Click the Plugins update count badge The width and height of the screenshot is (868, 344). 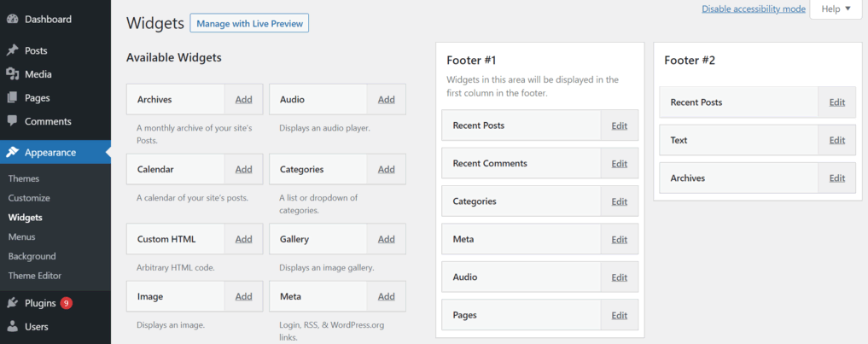tap(67, 303)
